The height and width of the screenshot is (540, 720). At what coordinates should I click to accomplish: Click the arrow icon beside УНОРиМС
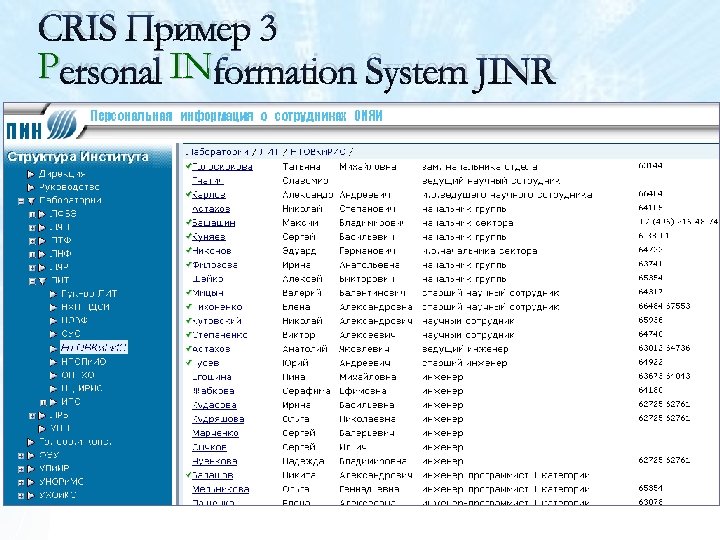click(31, 483)
